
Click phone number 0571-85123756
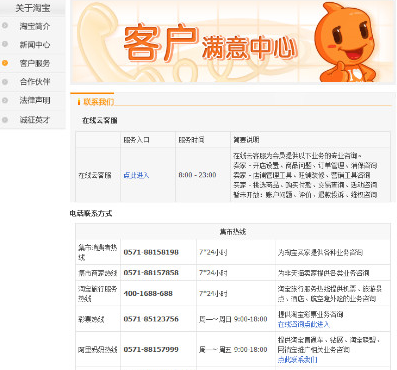pos(151,319)
